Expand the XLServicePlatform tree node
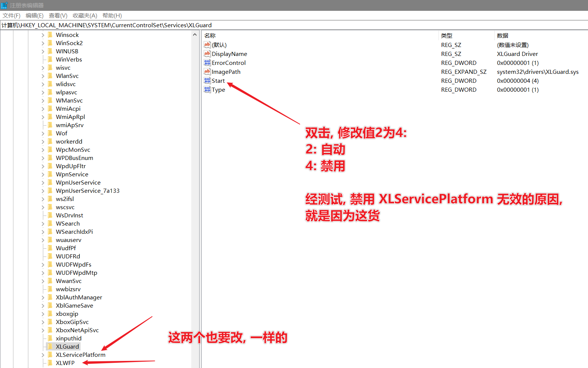The image size is (588, 368). point(43,355)
